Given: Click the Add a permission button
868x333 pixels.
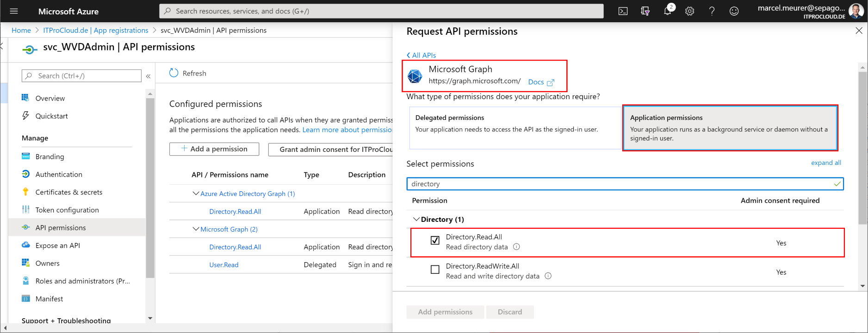Looking at the screenshot, I should coord(214,149).
